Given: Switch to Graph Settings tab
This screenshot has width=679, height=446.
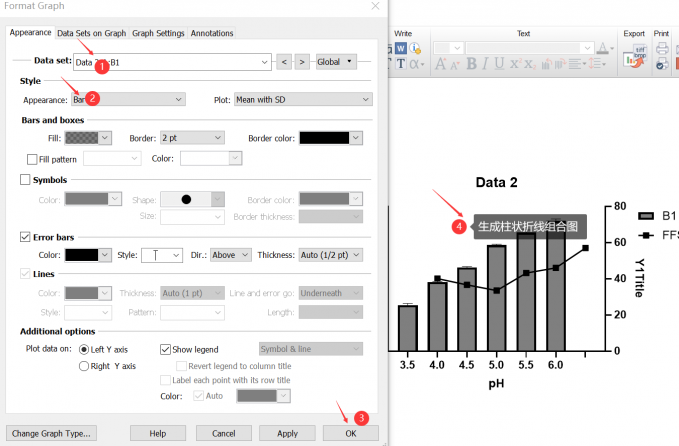Looking at the screenshot, I should tap(158, 33).
